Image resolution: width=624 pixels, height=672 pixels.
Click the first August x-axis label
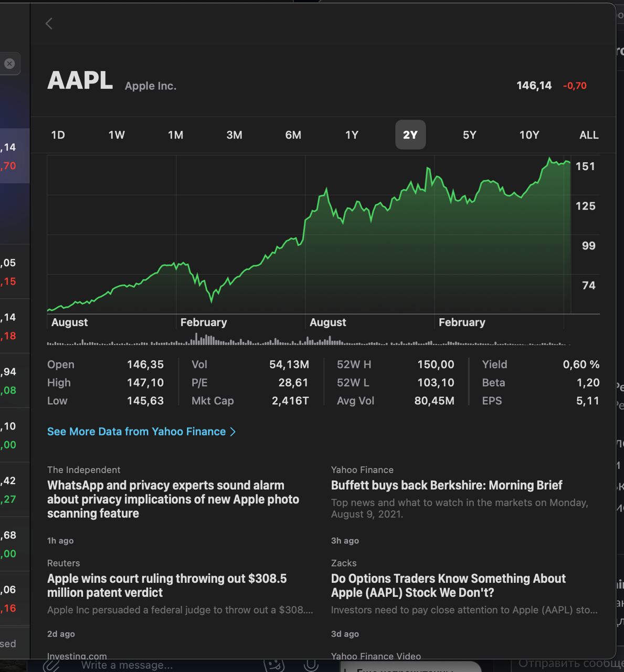point(69,322)
